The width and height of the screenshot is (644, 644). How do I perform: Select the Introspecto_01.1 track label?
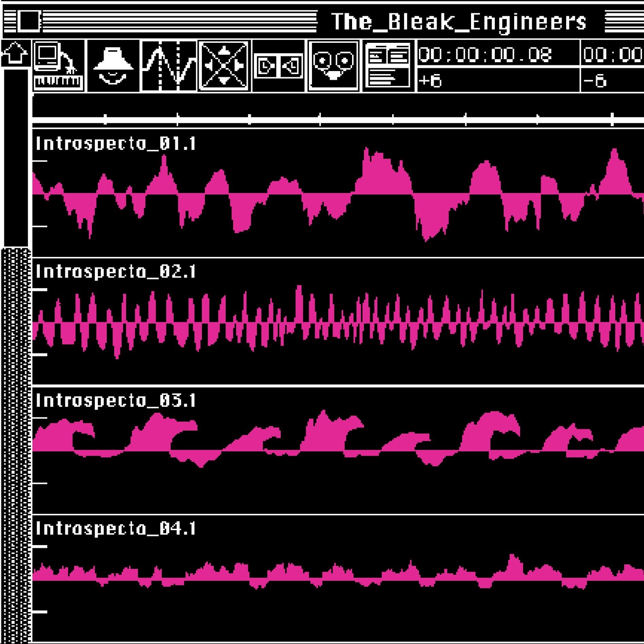point(116,144)
